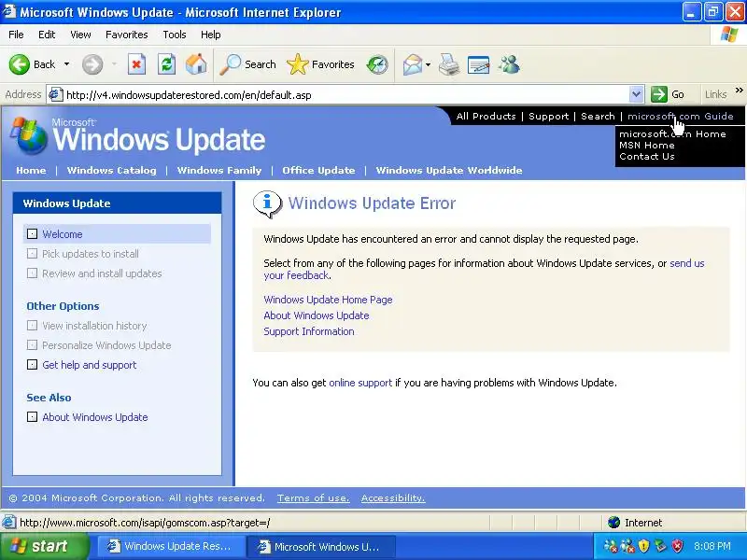Select View installation history
Viewport: 747px width, 560px height.
click(94, 326)
